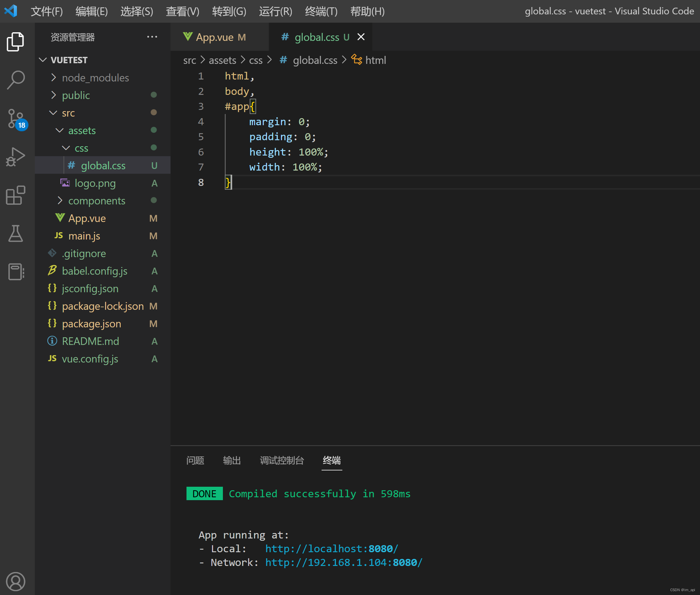Open the Search view icon
The width and height of the screenshot is (700, 595).
tap(16, 80)
